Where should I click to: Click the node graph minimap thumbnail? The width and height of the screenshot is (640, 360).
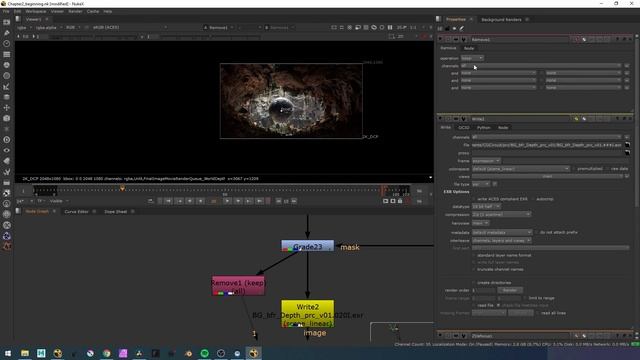[402, 332]
